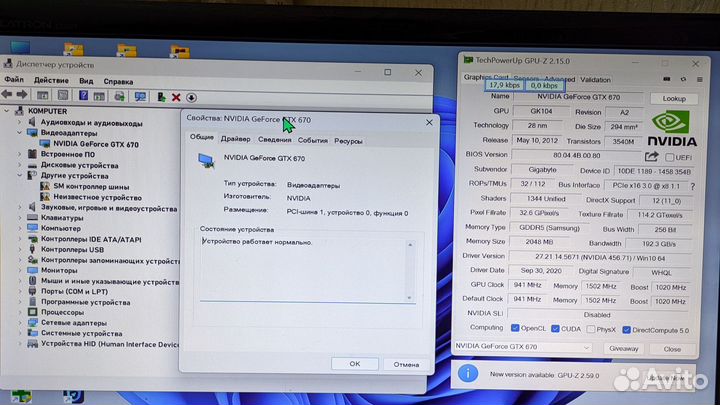Open the Файл menu

click(x=14, y=80)
